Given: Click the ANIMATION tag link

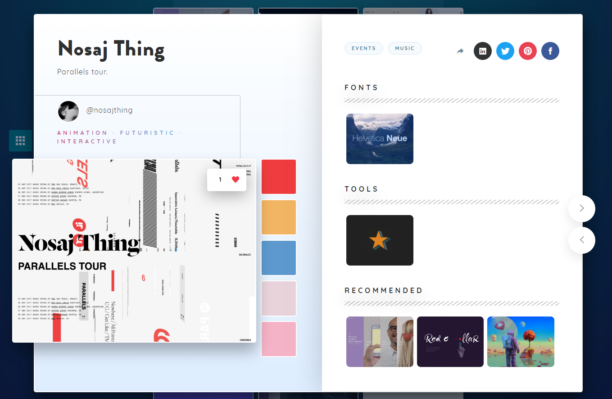Looking at the screenshot, I should (82, 133).
